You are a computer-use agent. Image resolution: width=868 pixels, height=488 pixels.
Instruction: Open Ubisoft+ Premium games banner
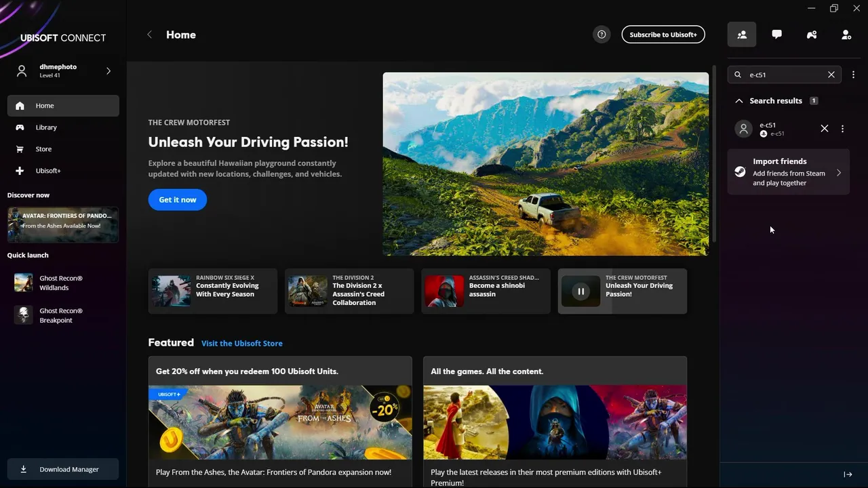(555, 422)
